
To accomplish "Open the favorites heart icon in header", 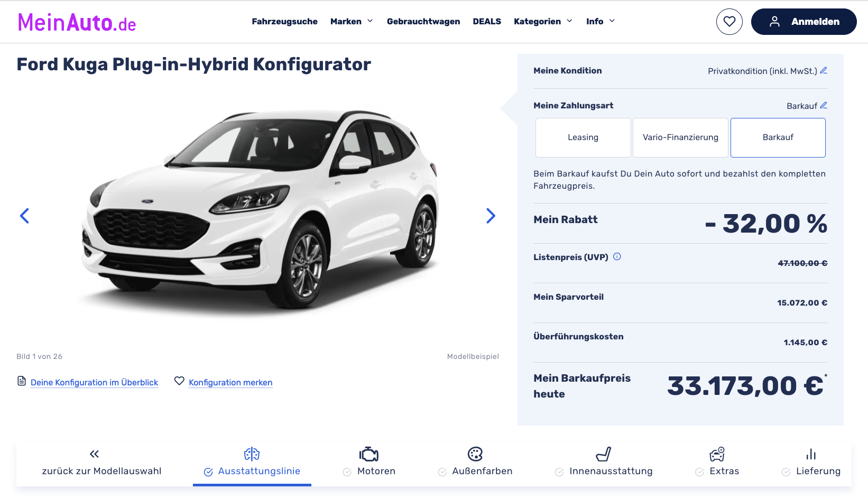I will [x=729, y=22].
